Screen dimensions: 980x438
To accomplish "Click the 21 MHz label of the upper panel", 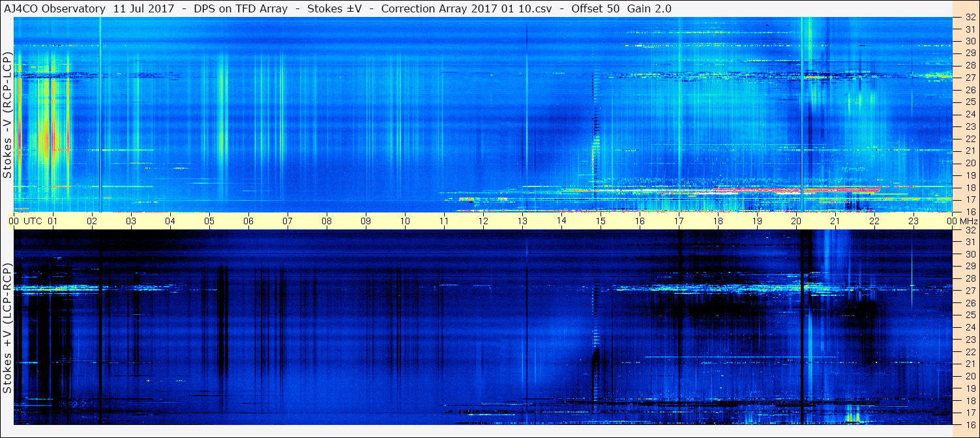I will [x=970, y=151].
